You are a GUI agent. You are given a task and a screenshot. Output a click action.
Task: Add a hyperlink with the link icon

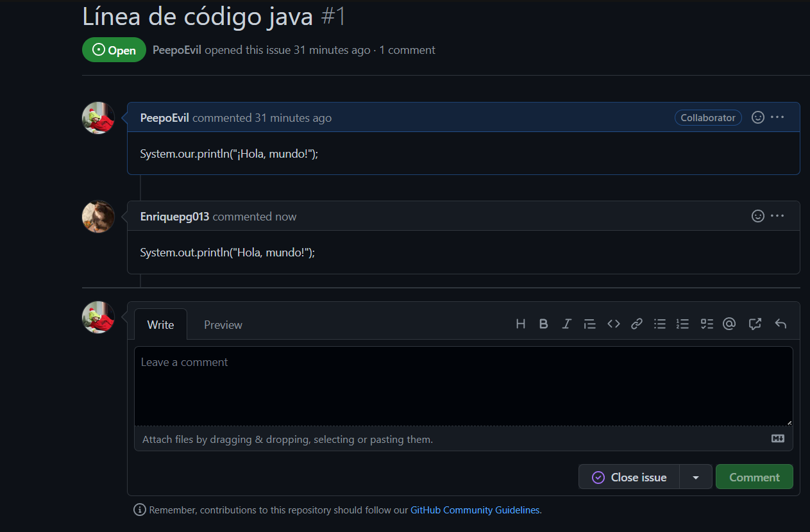pos(636,324)
